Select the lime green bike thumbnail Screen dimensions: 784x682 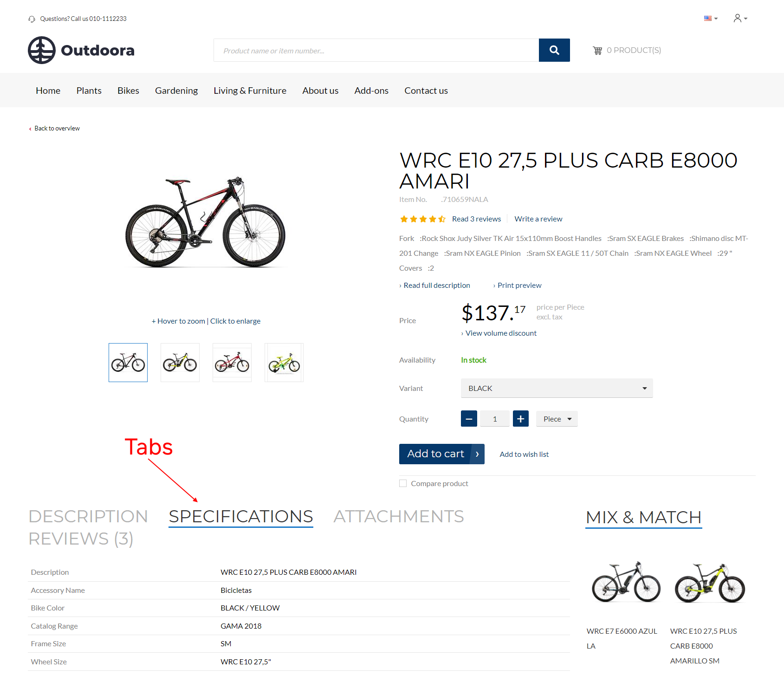(284, 363)
